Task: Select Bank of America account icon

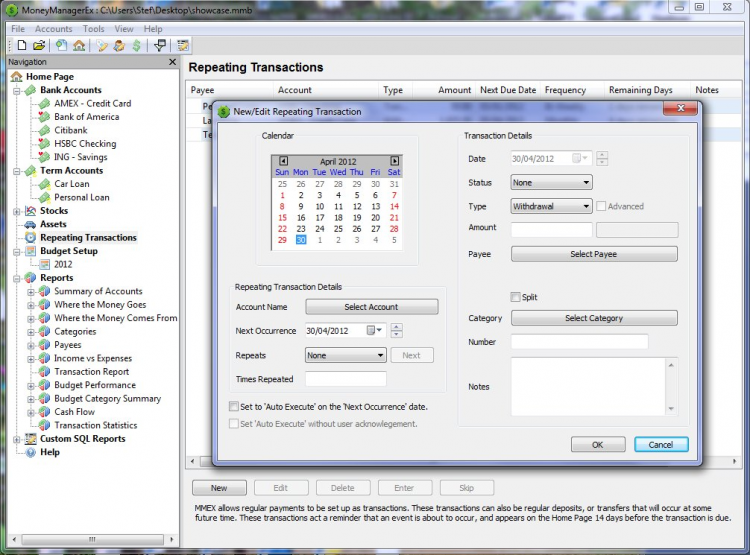Action: [x=44, y=117]
